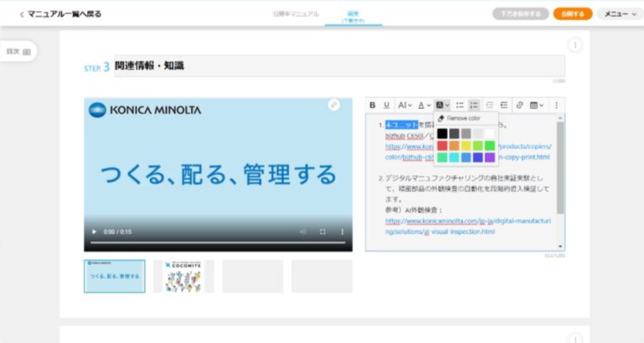This screenshot has height=343, width=644.
Task: Click the step title field 関連情報・知識
Action: 340,66
